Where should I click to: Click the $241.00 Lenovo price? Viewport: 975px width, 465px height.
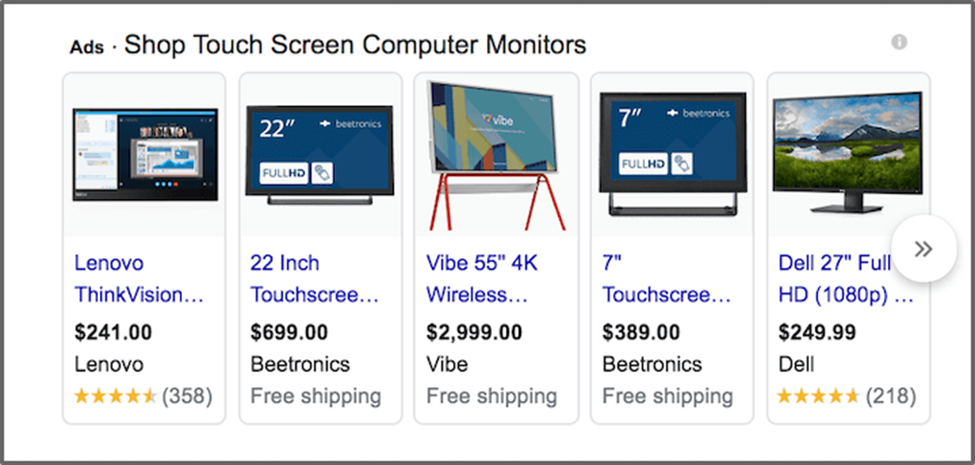coord(112,331)
